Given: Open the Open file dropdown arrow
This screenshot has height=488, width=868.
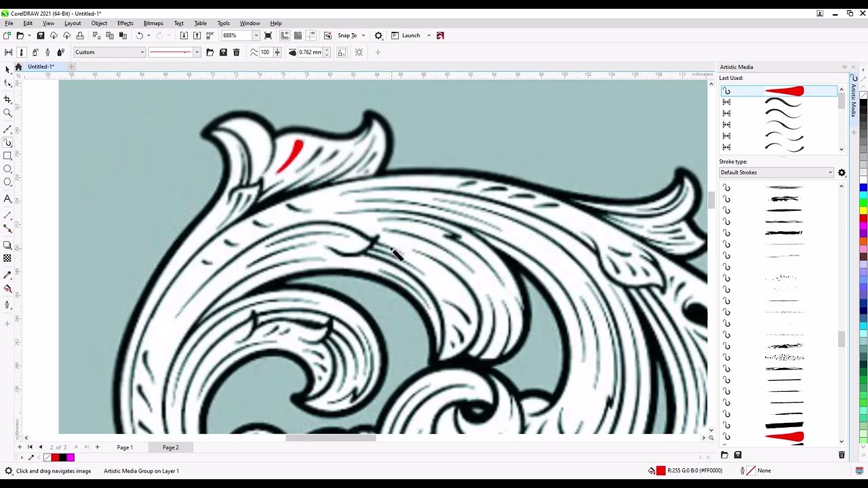Looking at the screenshot, I should pos(30,35).
